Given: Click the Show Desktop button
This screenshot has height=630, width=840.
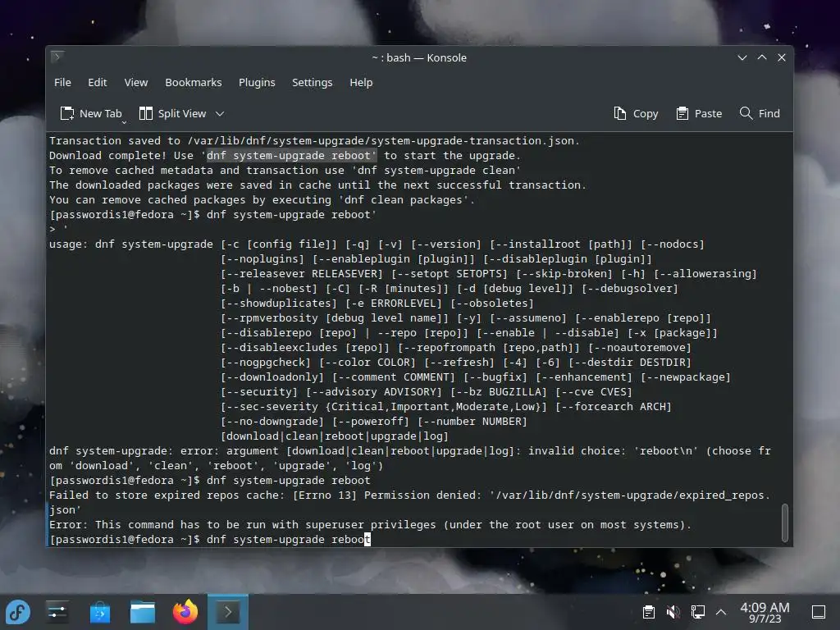Looking at the screenshot, I should [819, 612].
